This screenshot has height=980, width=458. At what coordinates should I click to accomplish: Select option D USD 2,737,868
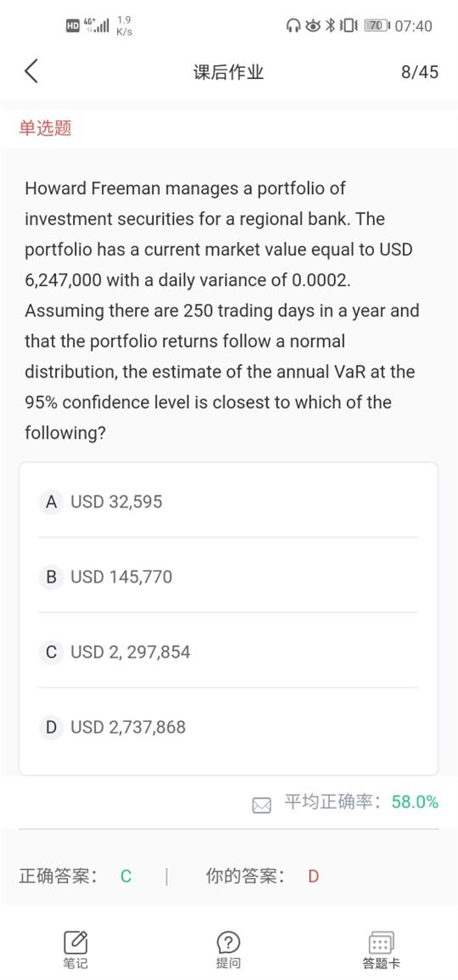(228, 727)
